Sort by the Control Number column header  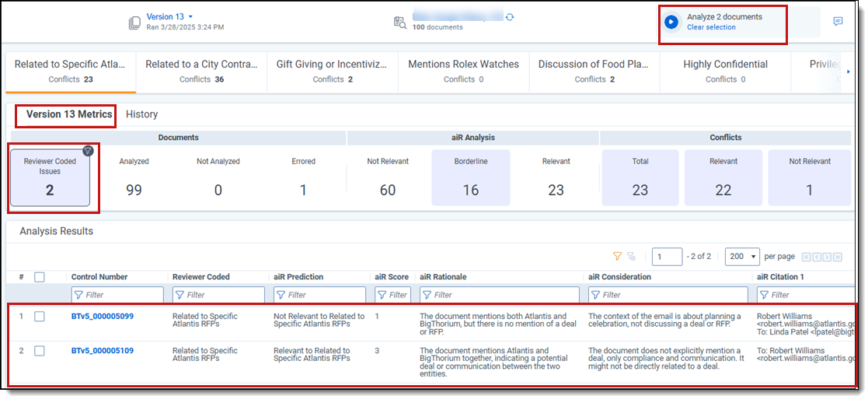pyautogui.click(x=99, y=277)
